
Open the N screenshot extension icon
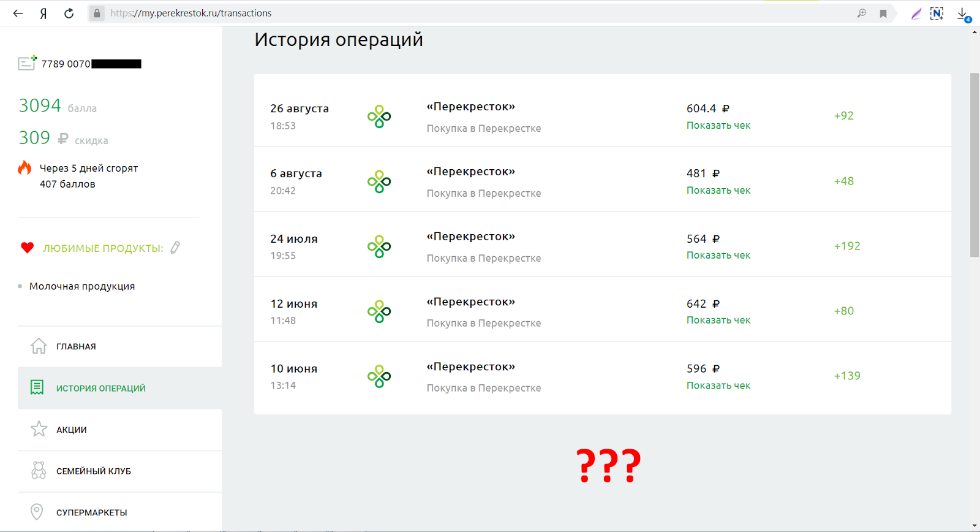point(937,13)
